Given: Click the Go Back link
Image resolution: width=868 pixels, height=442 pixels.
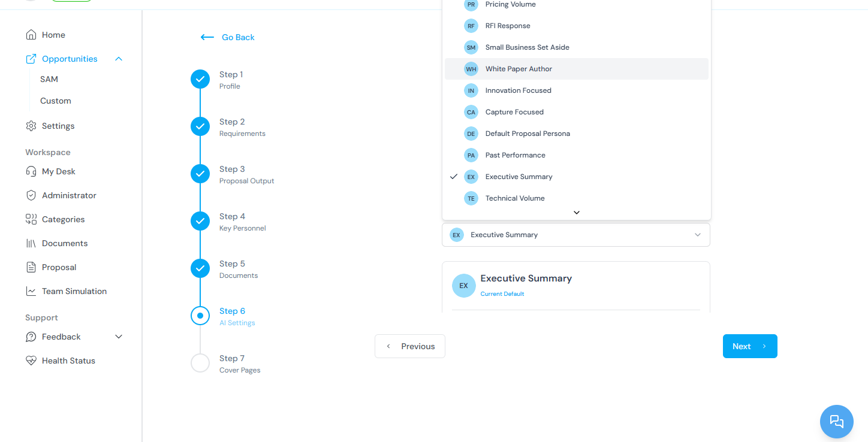Looking at the screenshot, I should [238, 37].
